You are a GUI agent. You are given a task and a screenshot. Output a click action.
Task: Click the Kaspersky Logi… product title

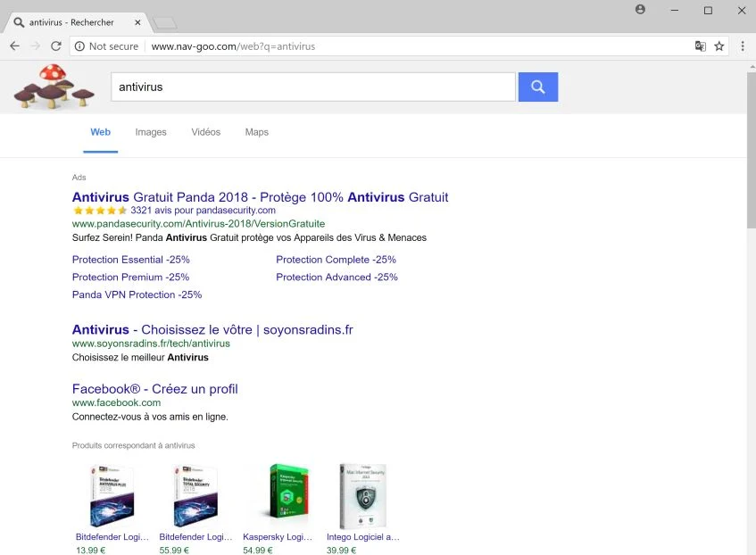(x=278, y=537)
